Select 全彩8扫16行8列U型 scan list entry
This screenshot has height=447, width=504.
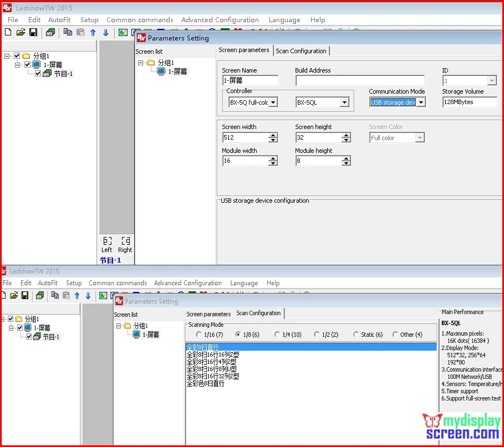211,369
